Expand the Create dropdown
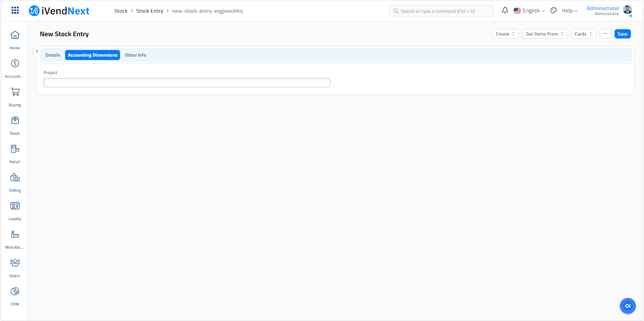 pyautogui.click(x=505, y=34)
